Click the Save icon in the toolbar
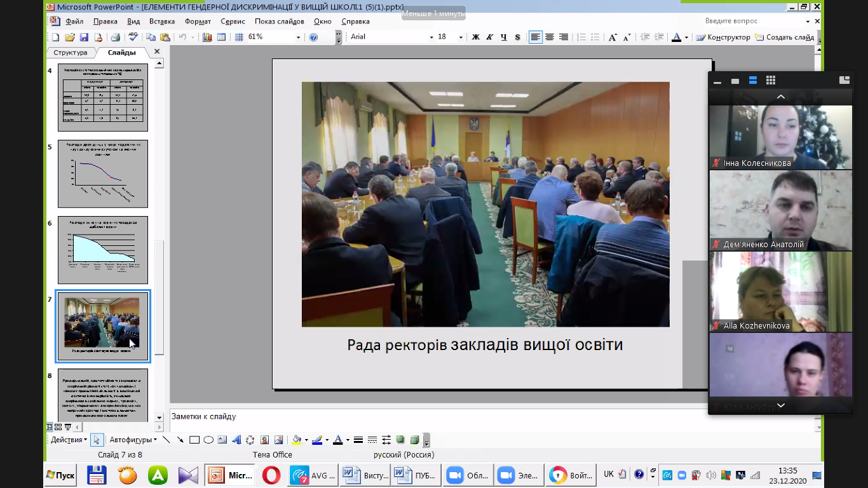868x488 pixels. pos(84,37)
